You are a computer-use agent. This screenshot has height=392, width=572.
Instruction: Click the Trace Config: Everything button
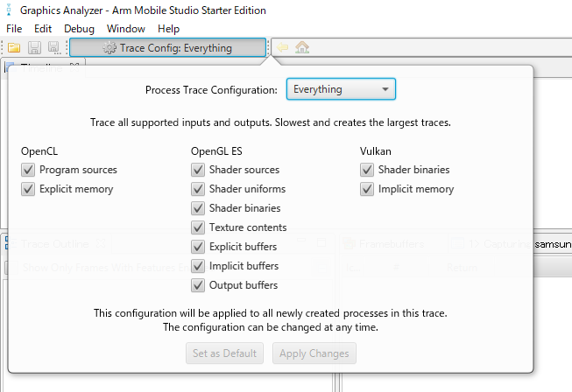click(166, 48)
